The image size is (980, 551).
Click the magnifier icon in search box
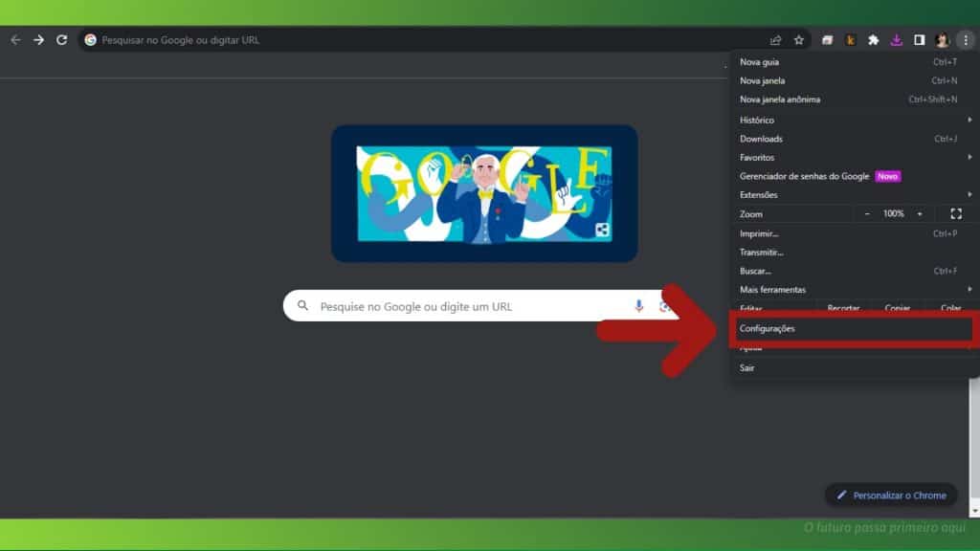pyautogui.click(x=302, y=306)
